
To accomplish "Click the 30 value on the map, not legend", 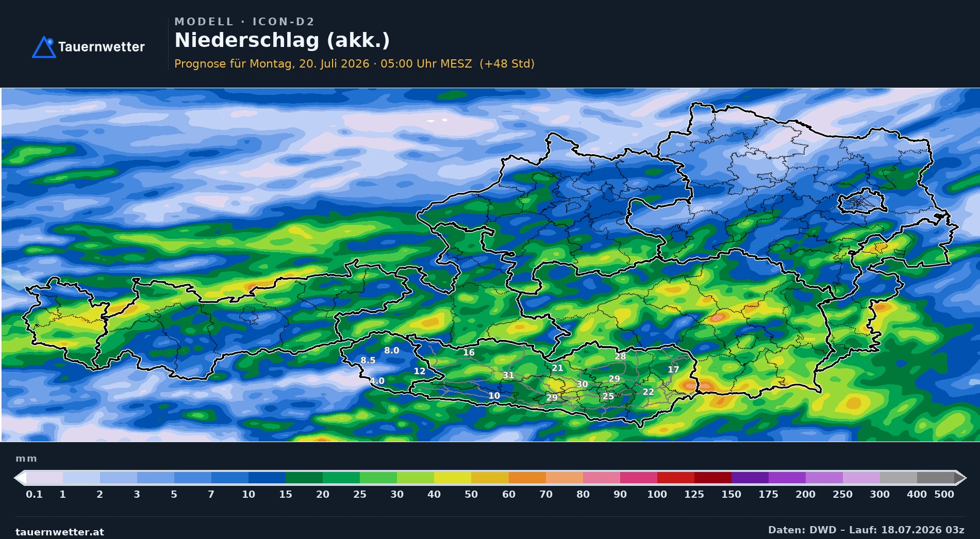I will tap(582, 384).
